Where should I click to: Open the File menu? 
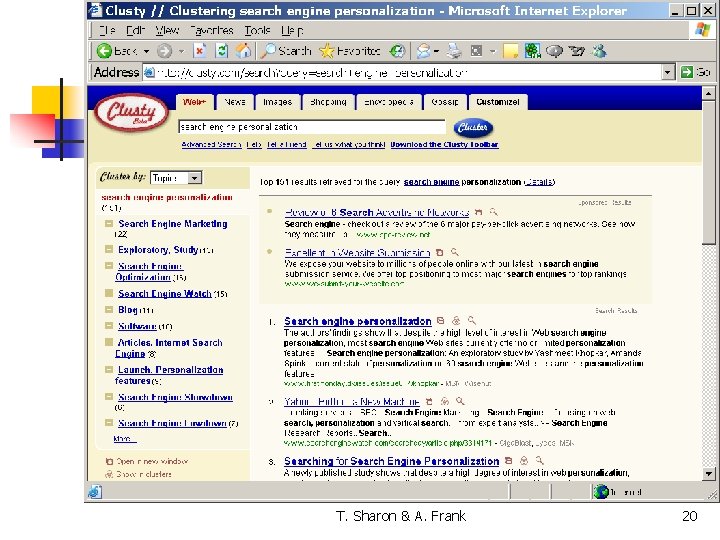point(107,30)
